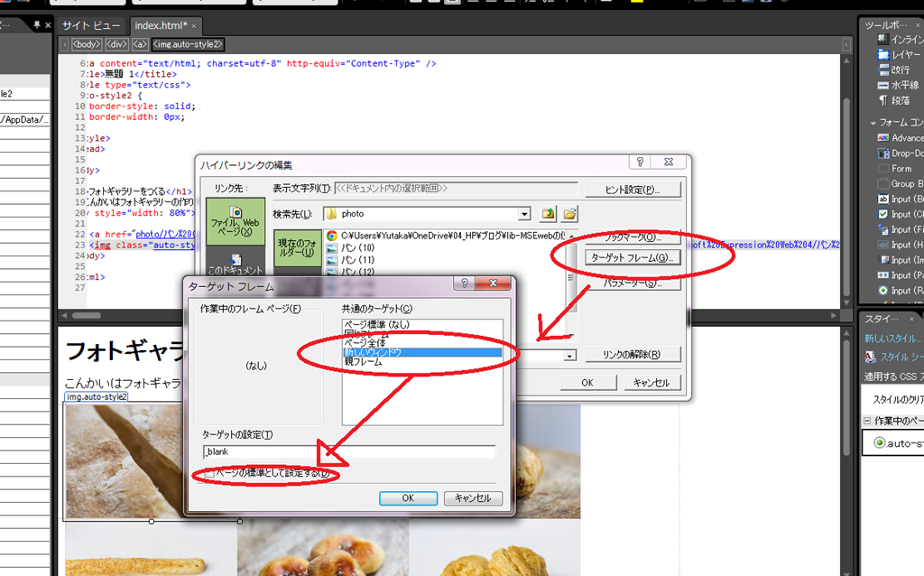
Task: Select the 水平線 (horizontal rule) toolbox icon
Action: click(882, 86)
